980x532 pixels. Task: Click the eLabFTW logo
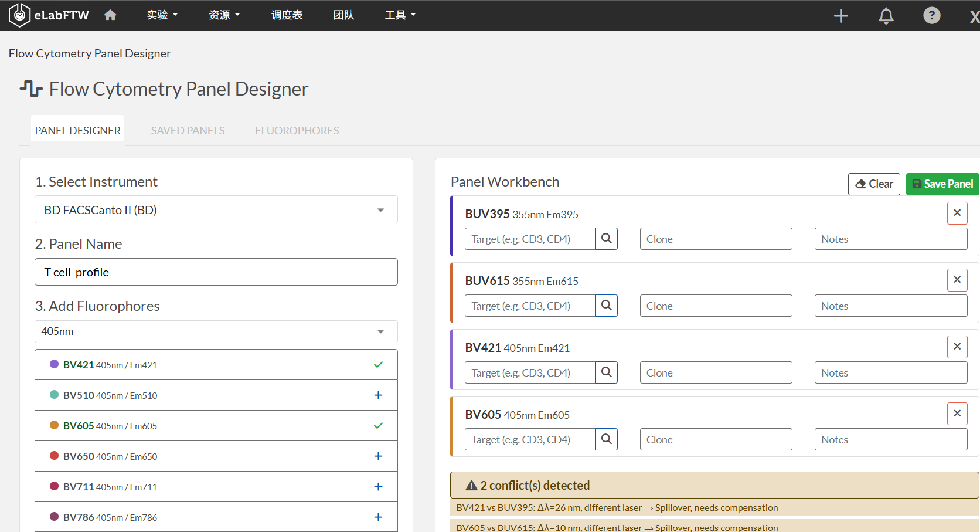coord(49,15)
